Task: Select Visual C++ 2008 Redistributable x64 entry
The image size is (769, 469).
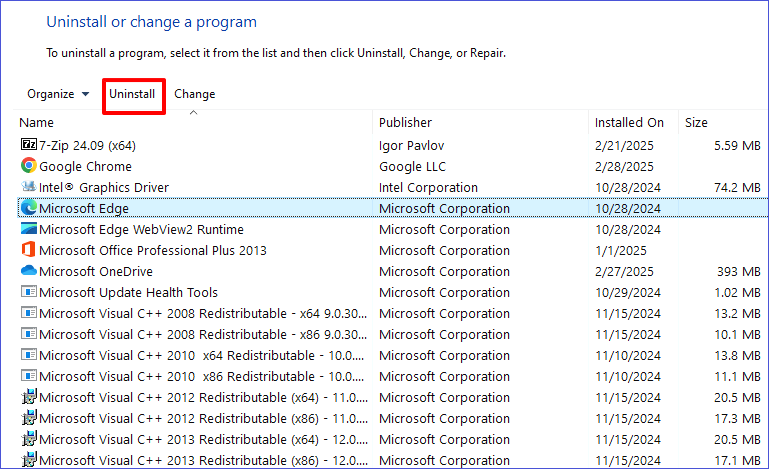Action: click(203, 313)
